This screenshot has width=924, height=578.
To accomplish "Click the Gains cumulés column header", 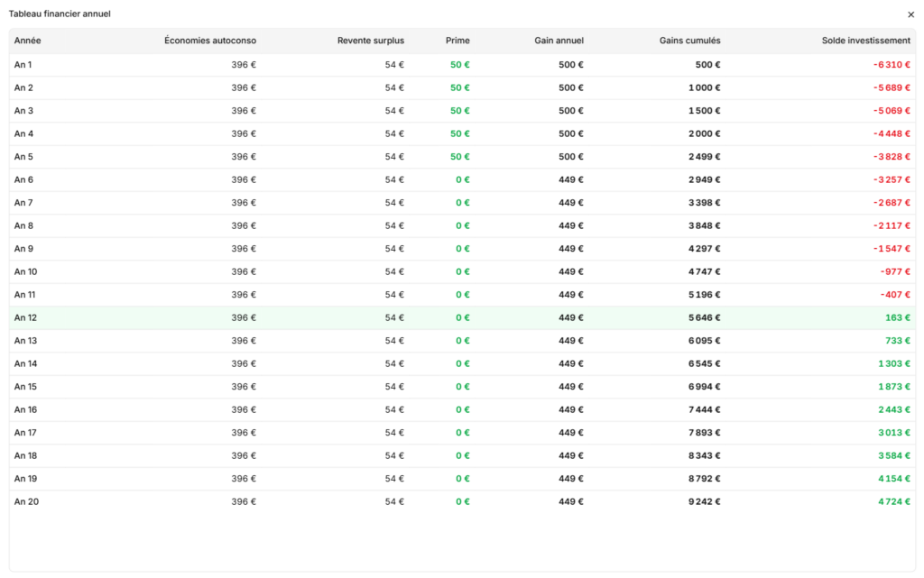I will coord(690,41).
